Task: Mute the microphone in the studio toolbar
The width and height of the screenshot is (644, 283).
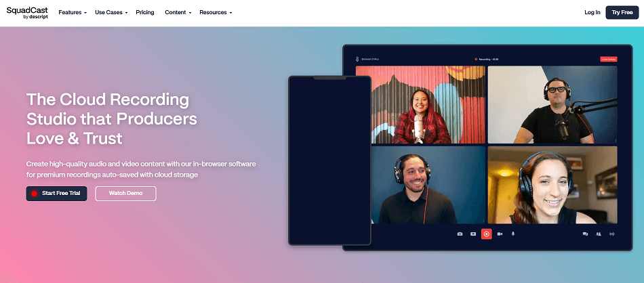Action: pyautogui.click(x=512, y=234)
